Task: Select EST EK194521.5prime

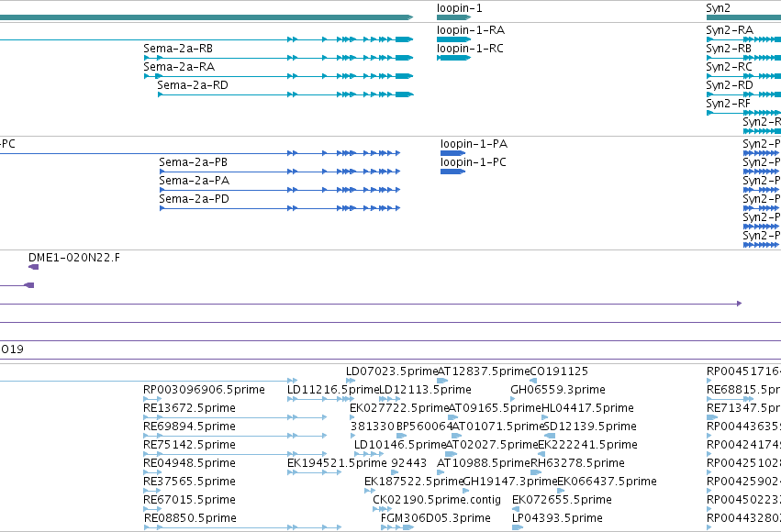Action: (337, 464)
